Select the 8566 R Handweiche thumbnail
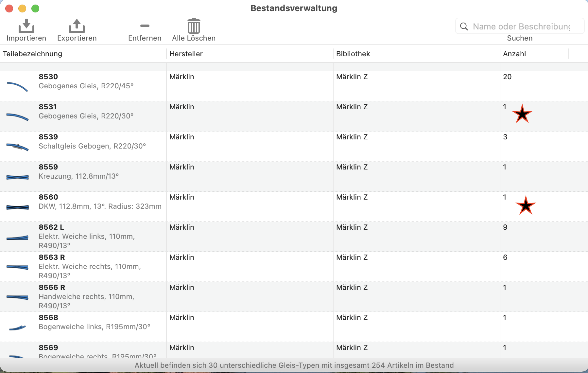 [x=18, y=297]
